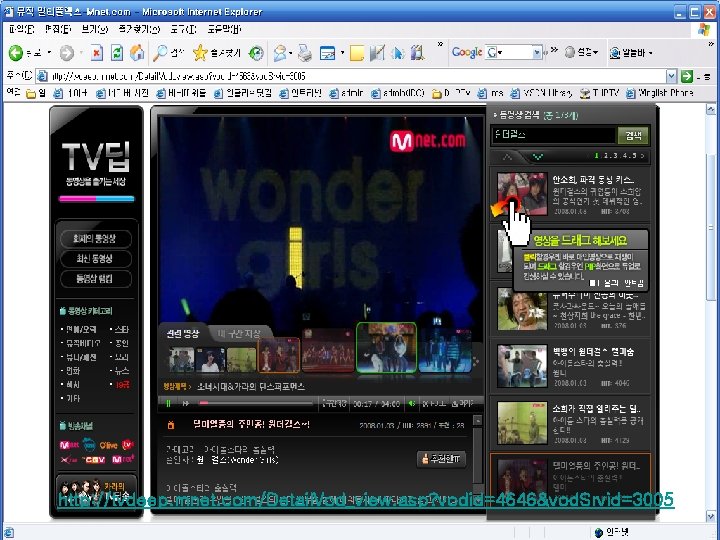Click the browser Forward arrow button

click(x=67, y=53)
